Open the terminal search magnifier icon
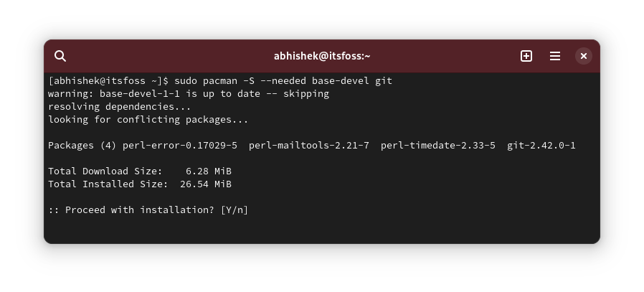The width and height of the screenshot is (644, 292). point(60,56)
